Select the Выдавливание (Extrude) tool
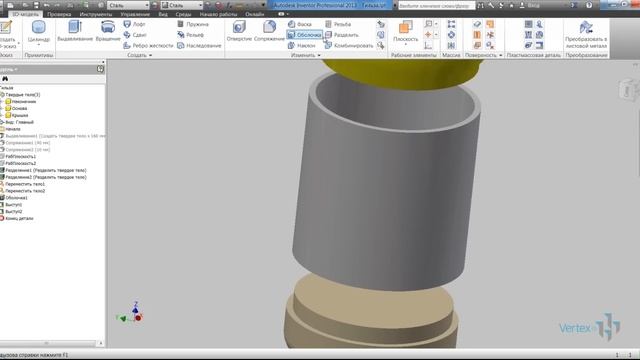Screen dimensions: 640x360 (x=75, y=31)
